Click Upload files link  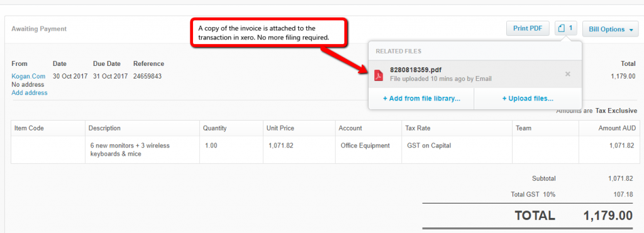coord(528,99)
